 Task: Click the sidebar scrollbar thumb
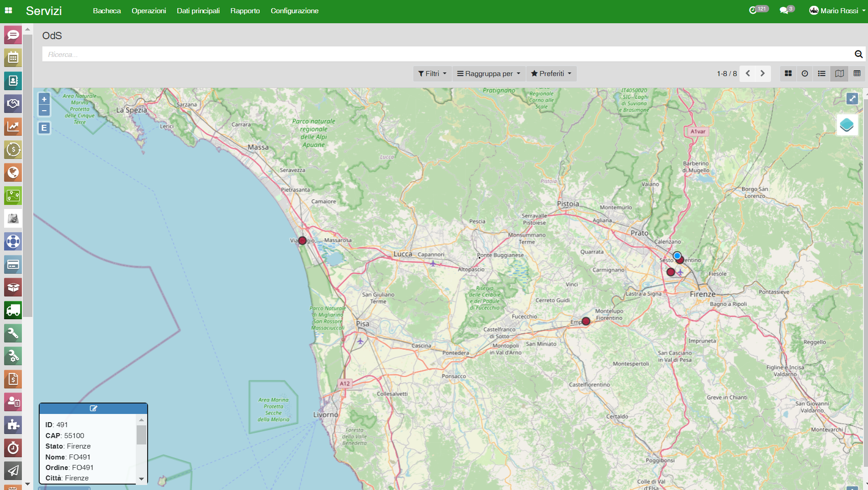(x=27, y=175)
